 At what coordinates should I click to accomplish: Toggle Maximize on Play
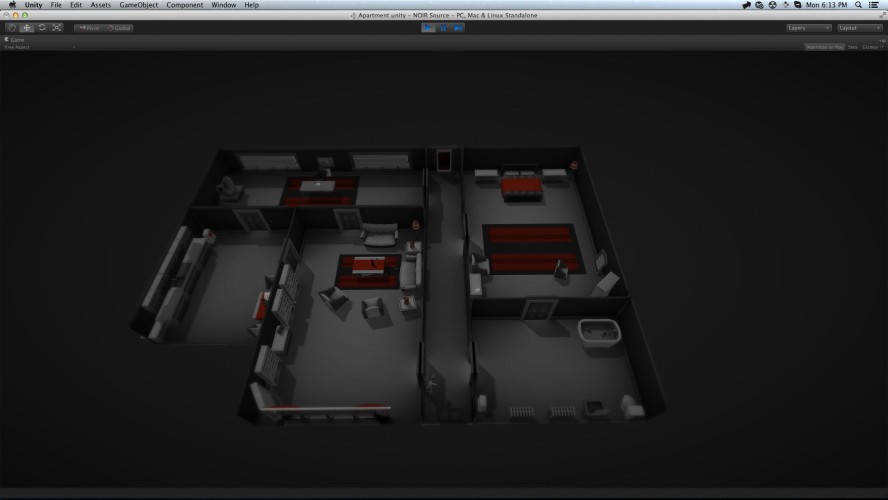click(825, 47)
